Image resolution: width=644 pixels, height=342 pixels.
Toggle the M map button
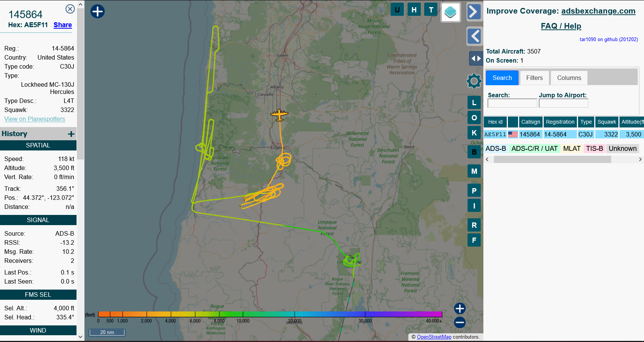pos(474,171)
